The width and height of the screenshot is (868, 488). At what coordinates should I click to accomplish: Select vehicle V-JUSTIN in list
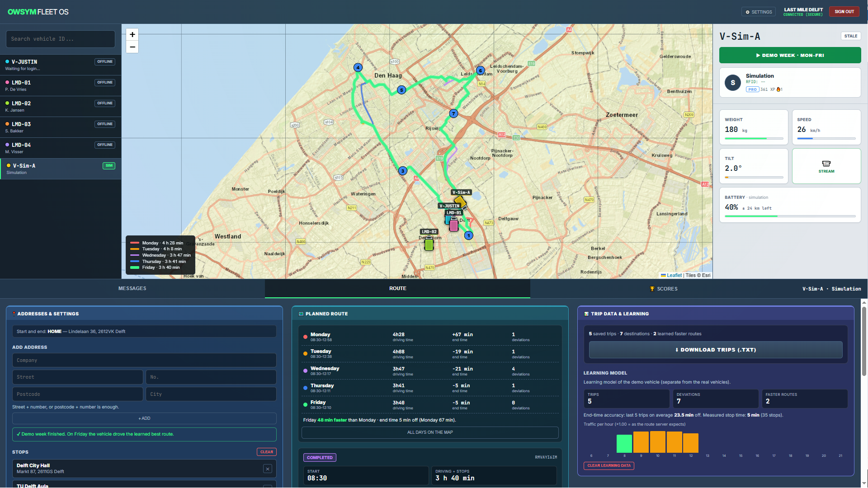[x=61, y=65]
